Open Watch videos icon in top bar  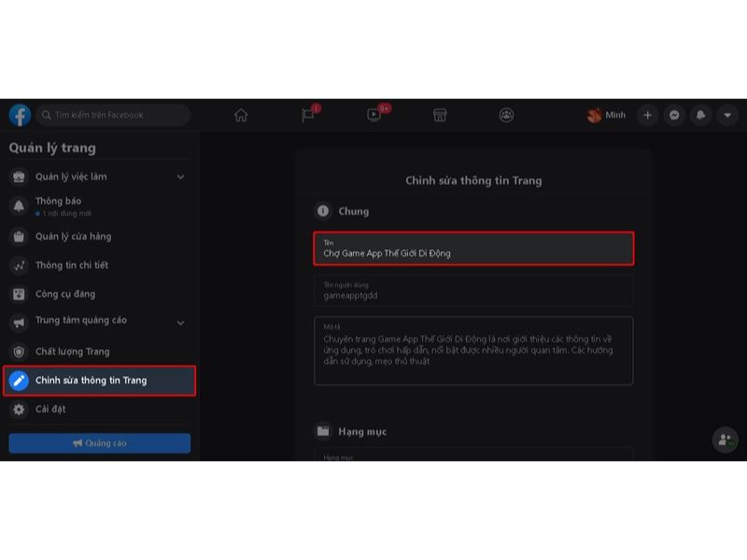coord(373,115)
